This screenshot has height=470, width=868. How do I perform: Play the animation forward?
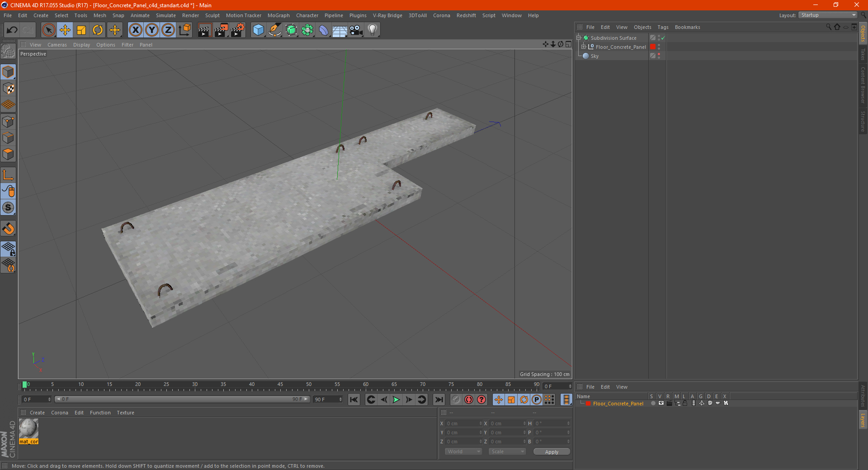(x=396, y=399)
